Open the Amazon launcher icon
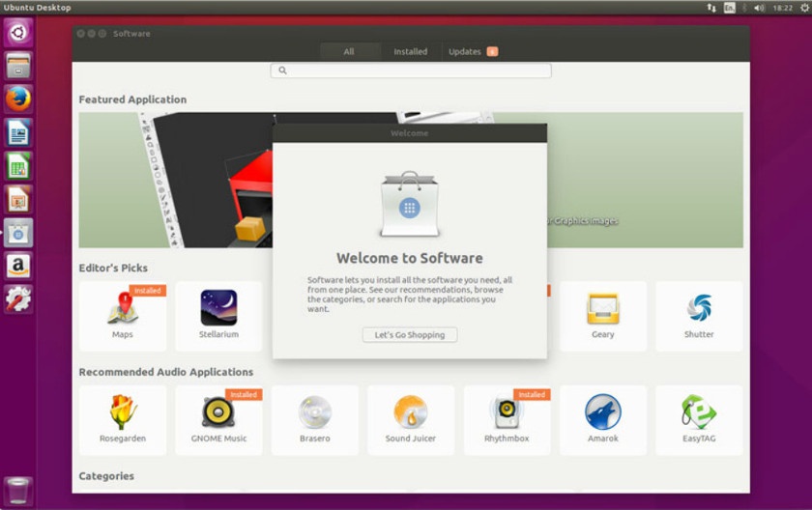 point(18,266)
